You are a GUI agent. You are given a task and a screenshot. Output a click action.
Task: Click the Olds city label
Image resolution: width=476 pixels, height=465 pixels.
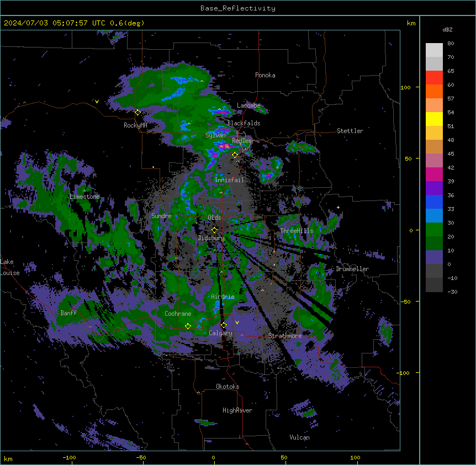point(214,218)
